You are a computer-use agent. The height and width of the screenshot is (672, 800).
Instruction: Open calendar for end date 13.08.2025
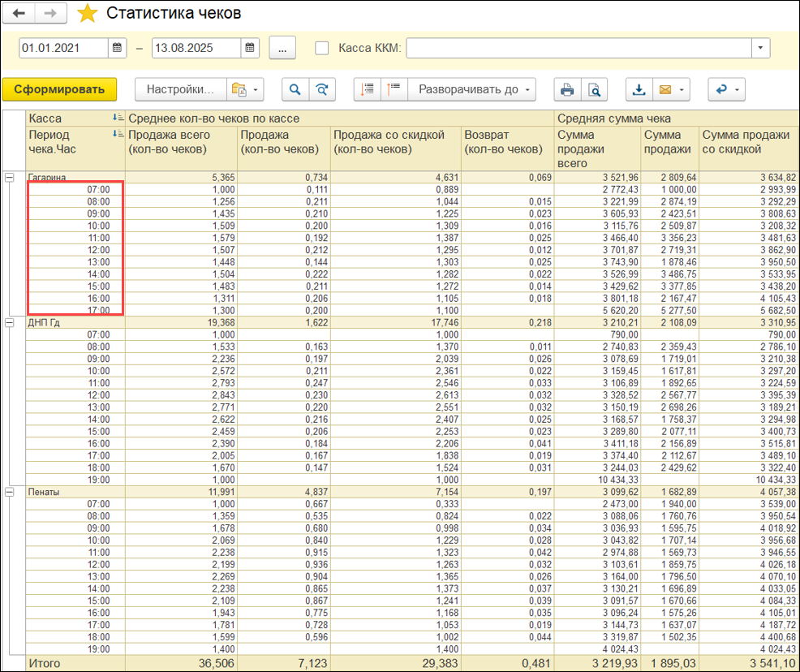(x=251, y=48)
